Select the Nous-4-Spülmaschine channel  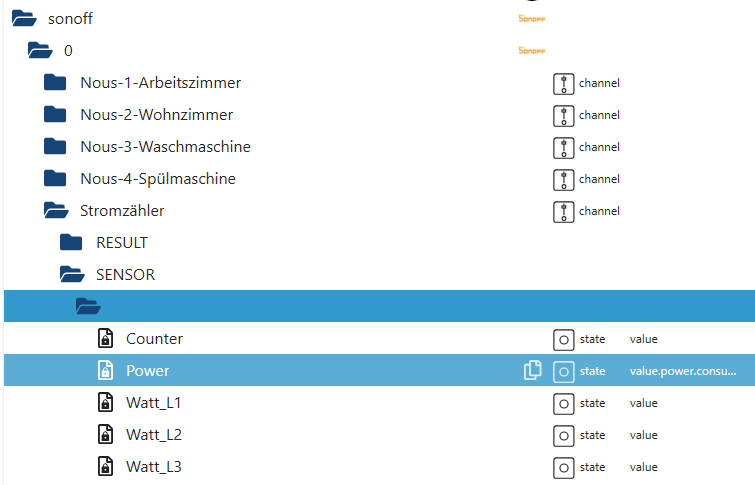(x=158, y=179)
